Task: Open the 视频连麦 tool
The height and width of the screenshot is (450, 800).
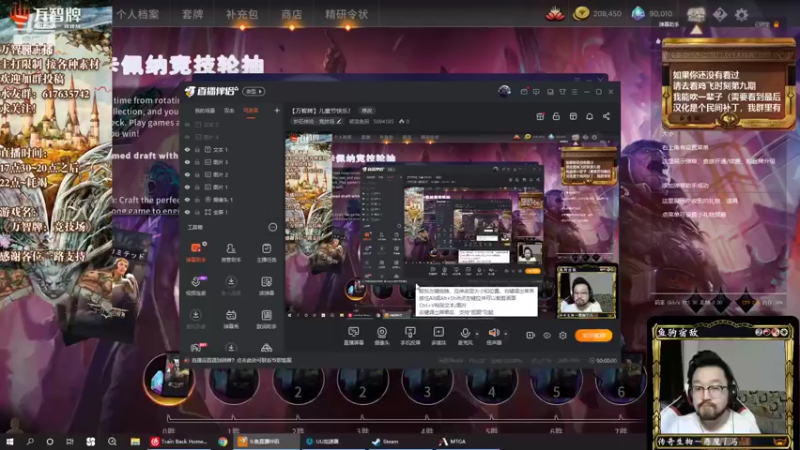Action: (x=196, y=285)
